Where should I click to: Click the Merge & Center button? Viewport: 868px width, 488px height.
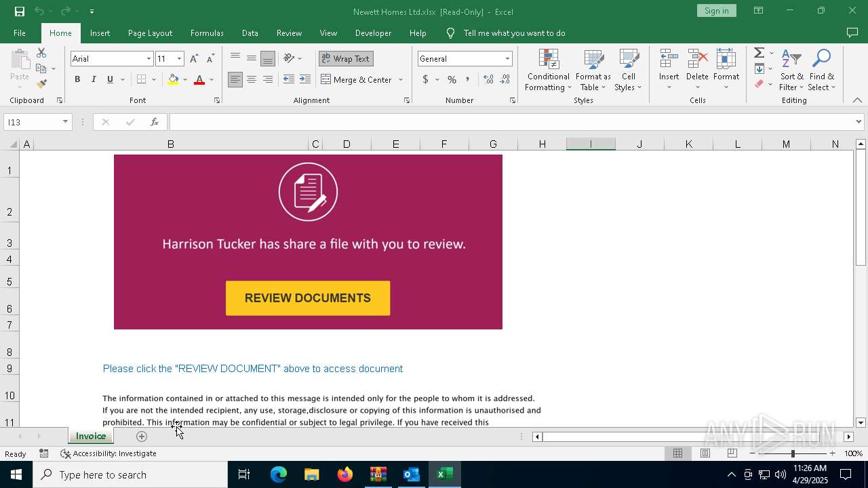pyautogui.click(x=357, y=79)
